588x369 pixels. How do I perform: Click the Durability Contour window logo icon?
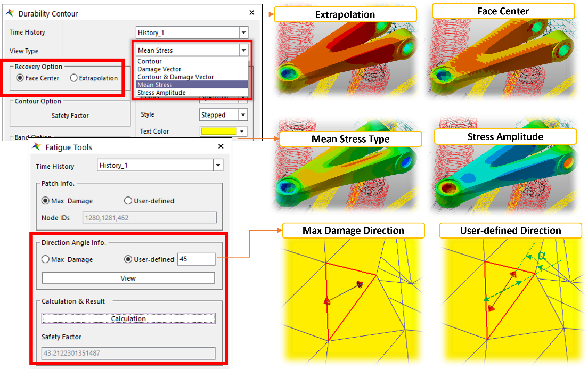pyautogui.click(x=10, y=13)
